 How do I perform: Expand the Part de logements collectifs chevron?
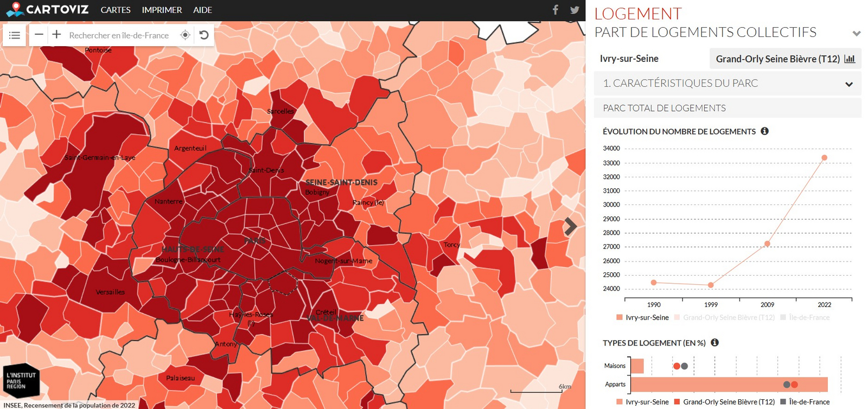click(856, 34)
